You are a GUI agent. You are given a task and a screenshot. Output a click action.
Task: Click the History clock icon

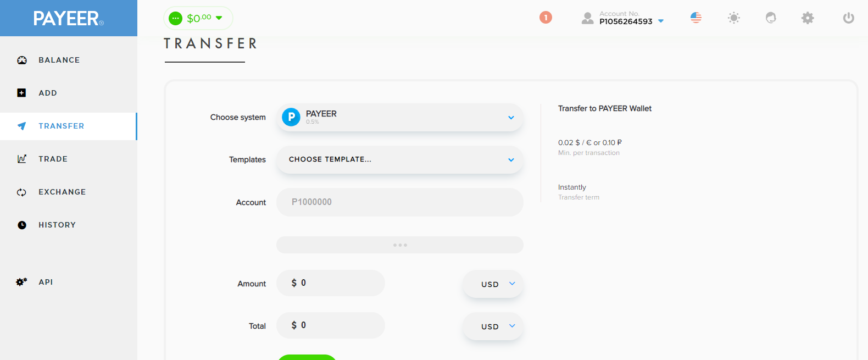[22, 225]
